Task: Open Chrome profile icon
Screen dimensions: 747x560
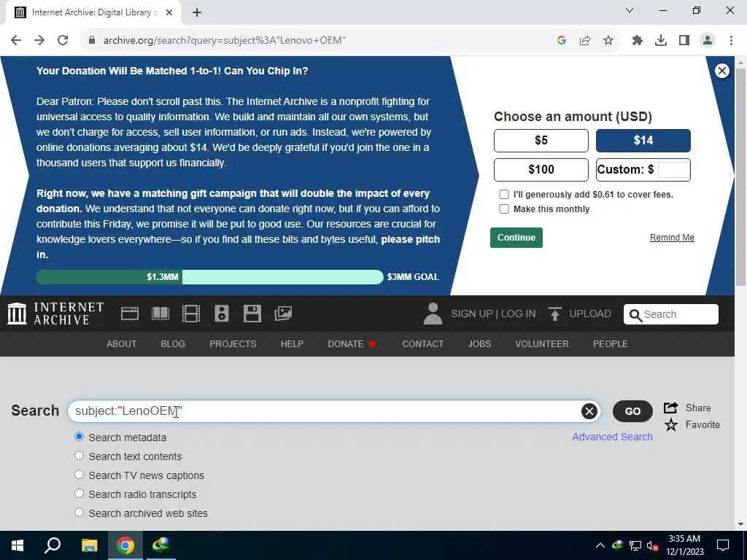Action: [x=708, y=41]
